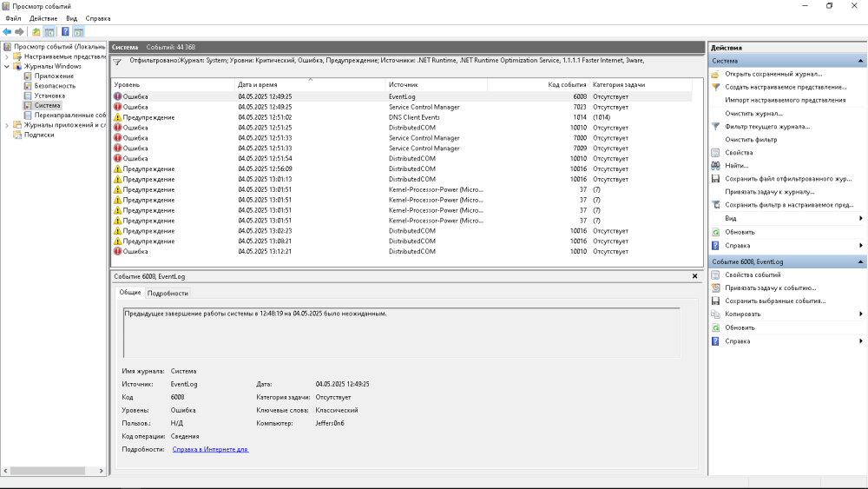Click the Справка icon under Событие 6008 section
Image resolution: width=868 pixels, height=489 pixels.
click(x=715, y=341)
